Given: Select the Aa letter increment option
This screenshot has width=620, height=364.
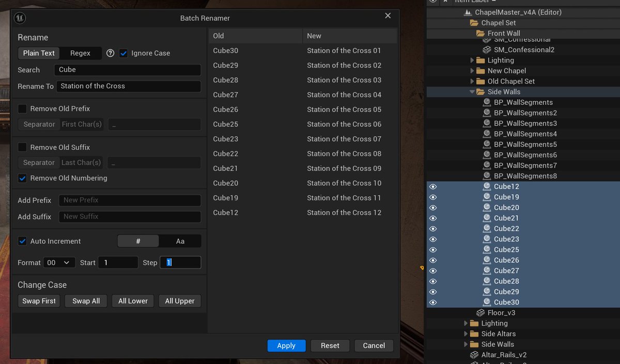Looking at the screenshot, I should [x=180, y=241].
